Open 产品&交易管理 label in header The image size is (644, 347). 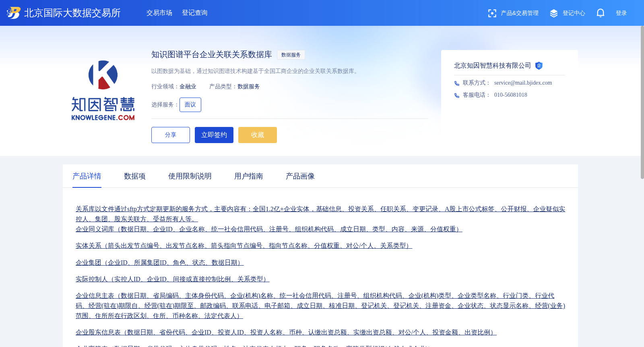pyautogui.click(x=520, y=13)
